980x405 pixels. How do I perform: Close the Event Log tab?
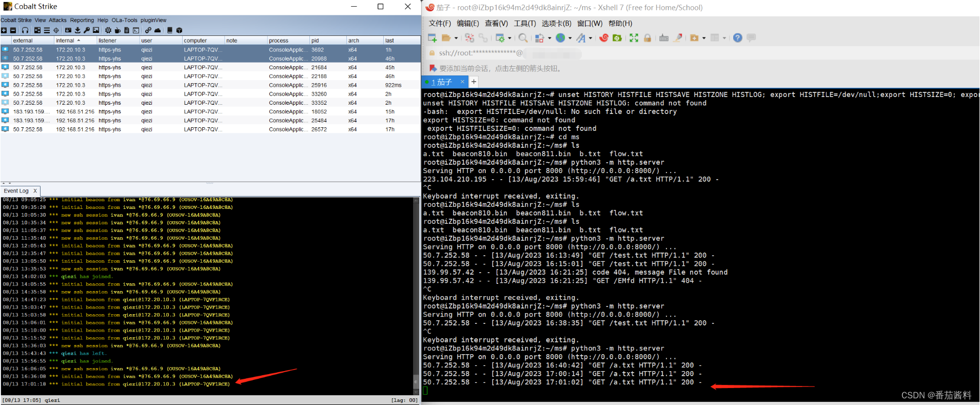click(35, 191)
